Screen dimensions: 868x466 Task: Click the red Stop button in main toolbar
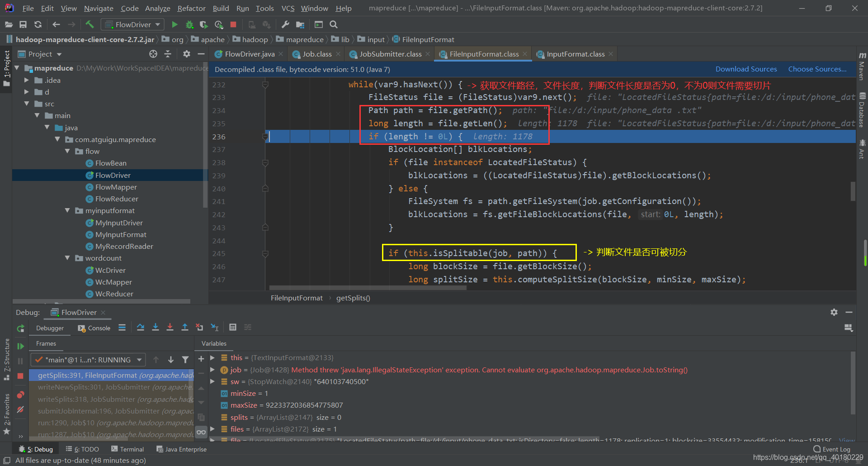click(233, 24)
